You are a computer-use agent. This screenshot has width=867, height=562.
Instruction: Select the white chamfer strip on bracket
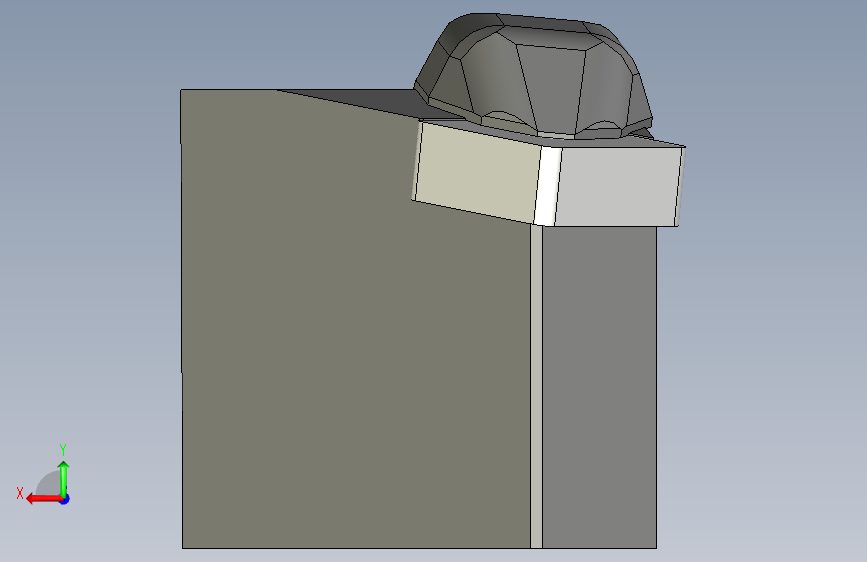point(547,186)
